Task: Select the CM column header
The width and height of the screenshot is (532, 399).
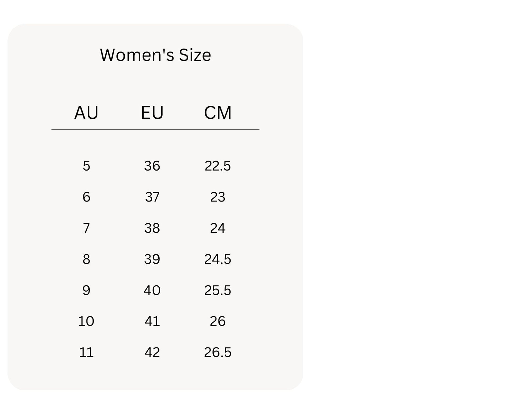Action: coord(218,113)
